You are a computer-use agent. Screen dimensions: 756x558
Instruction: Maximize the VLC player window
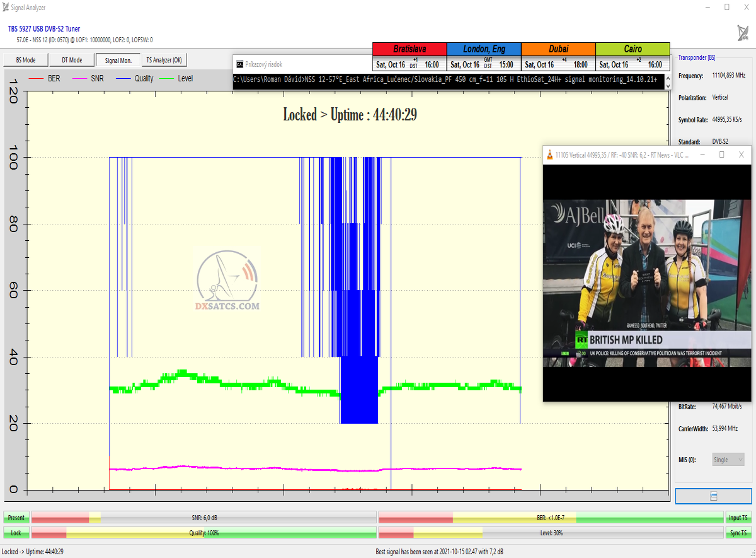[722, 154]
